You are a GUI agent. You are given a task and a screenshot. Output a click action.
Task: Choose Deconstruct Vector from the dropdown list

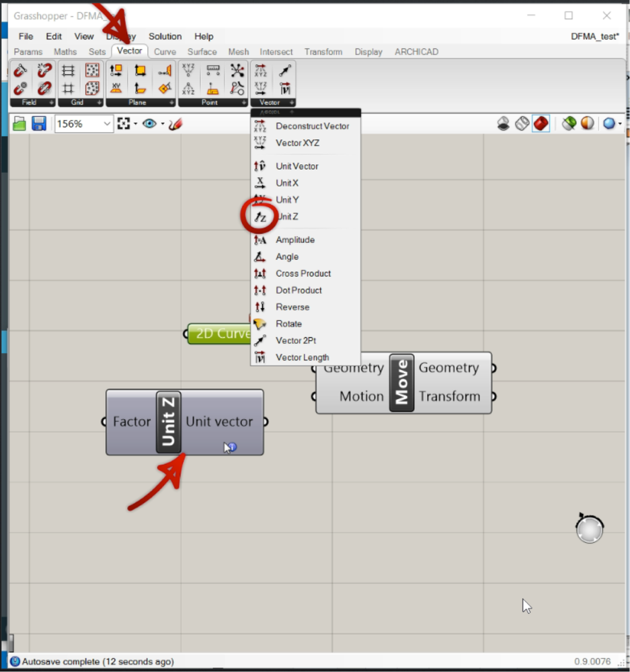coord(305,126)
